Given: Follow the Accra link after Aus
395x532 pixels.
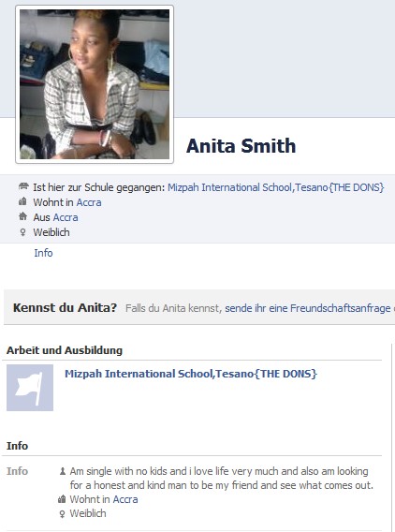Looking at the screenshot, I should [x=66, y=217].
